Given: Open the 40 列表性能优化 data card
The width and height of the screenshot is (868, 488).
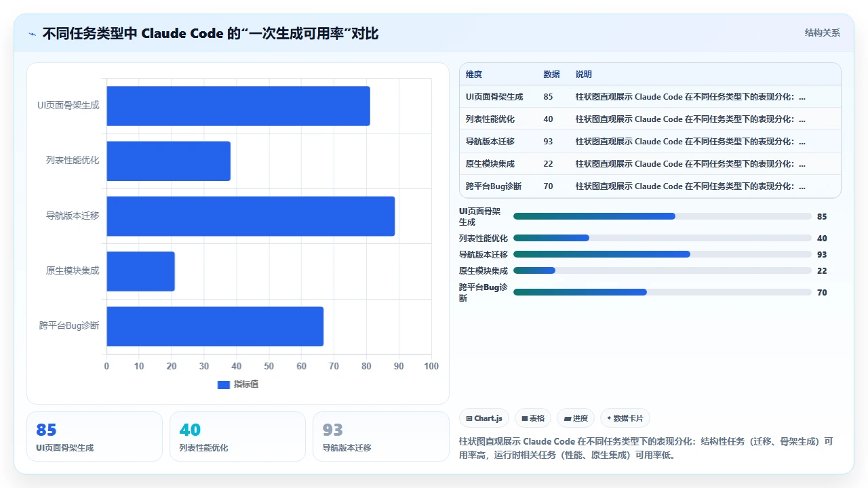Looking at the screenshot, I should [237, 436].
